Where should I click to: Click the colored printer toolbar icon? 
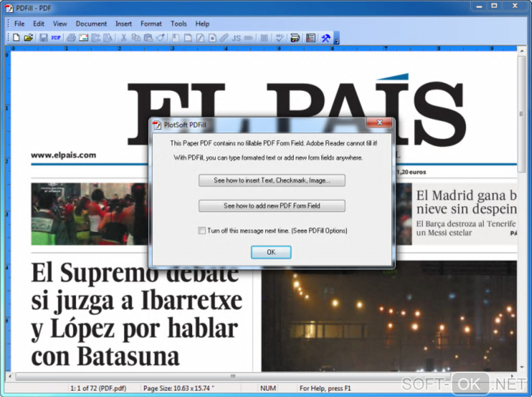(295, 38)
